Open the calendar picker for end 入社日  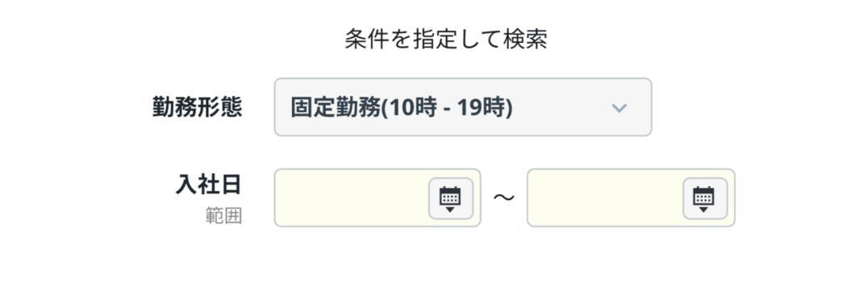(x=705, y=198)
